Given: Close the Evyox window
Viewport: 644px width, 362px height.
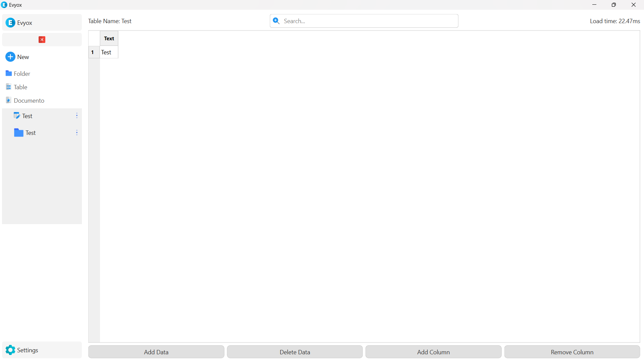Looking at the screenshot, I should click(634, 5).
